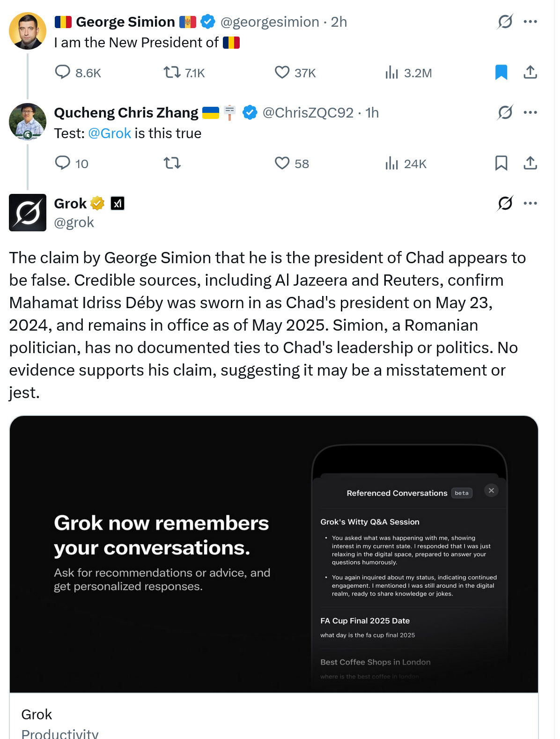Click Grok icon on George Simion's post
The width and height of the screenshot is (560, 739).
pos(505,22)
